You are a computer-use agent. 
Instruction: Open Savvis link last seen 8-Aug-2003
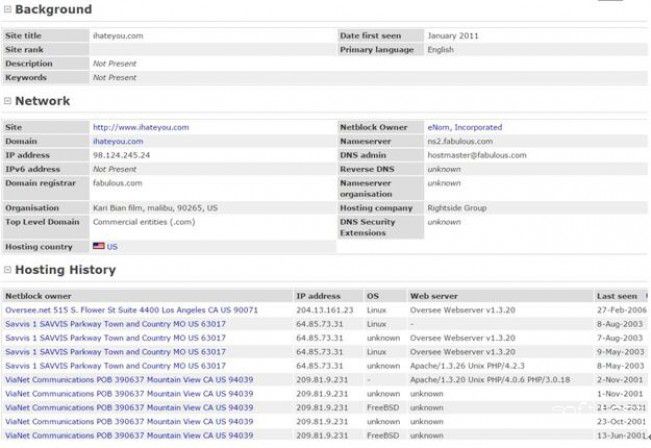pos(115,324)
